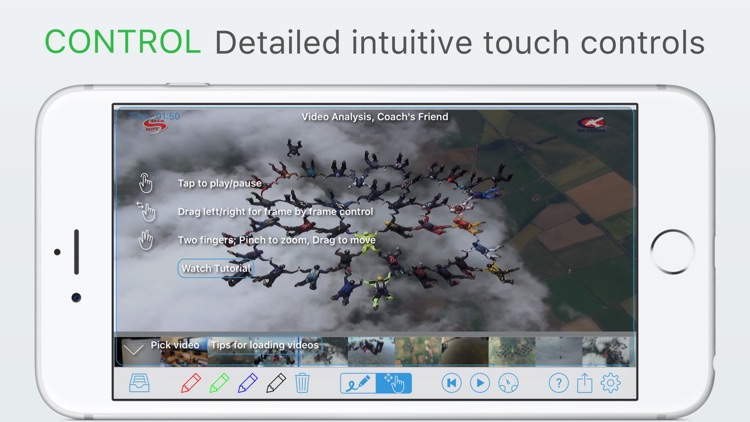Open the playback speed gauge
This screenshot has width=750, height=422.
tap(508, 383)
